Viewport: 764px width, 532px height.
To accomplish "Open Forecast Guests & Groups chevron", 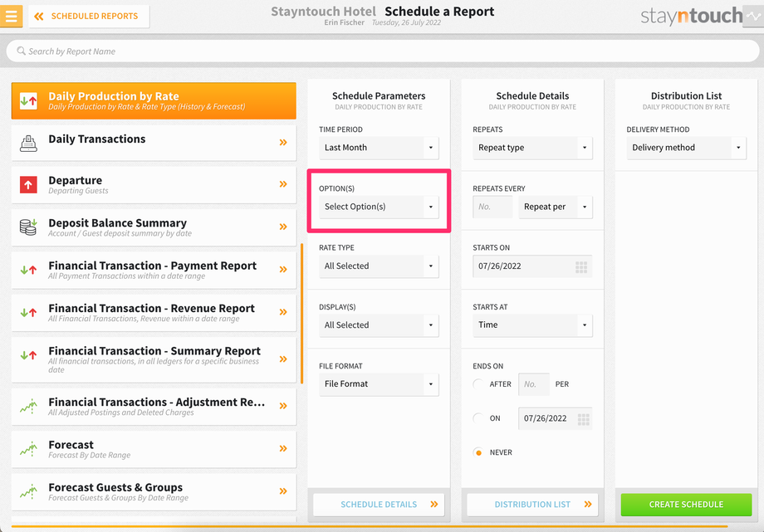I will (283, 491).
